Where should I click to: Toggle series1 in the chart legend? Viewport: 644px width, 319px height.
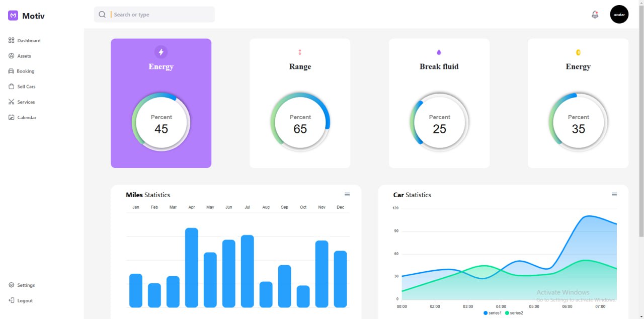coord(493,313)
